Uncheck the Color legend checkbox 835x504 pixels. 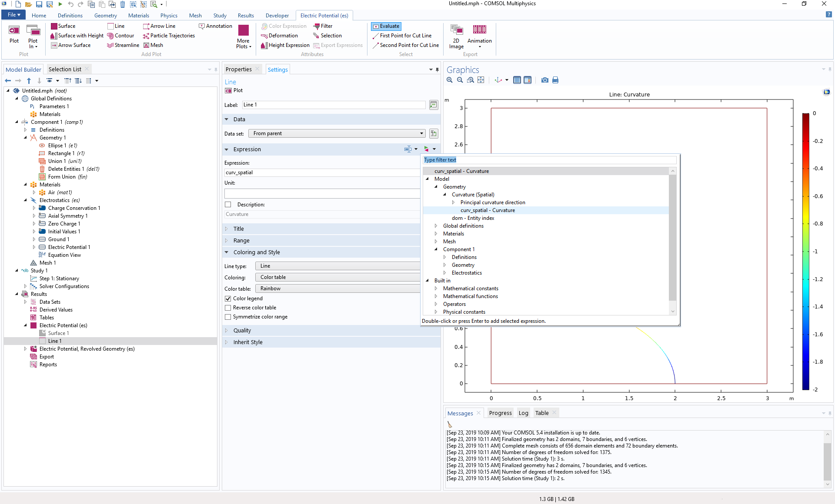click(228, 298)
